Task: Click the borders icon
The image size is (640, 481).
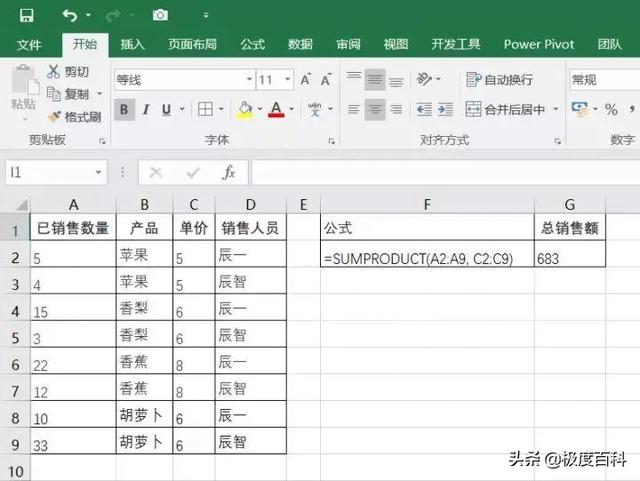Action: [x=205, y=109]
